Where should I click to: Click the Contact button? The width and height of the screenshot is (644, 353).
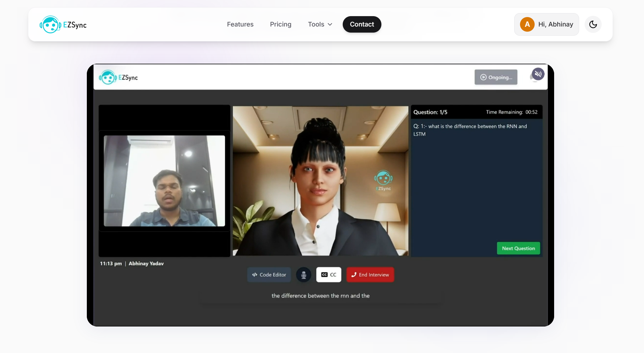[362, 24]
